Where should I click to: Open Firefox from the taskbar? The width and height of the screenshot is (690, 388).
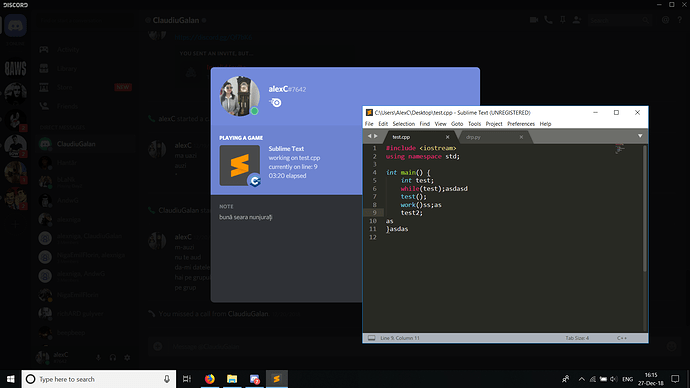pos(209,379)
